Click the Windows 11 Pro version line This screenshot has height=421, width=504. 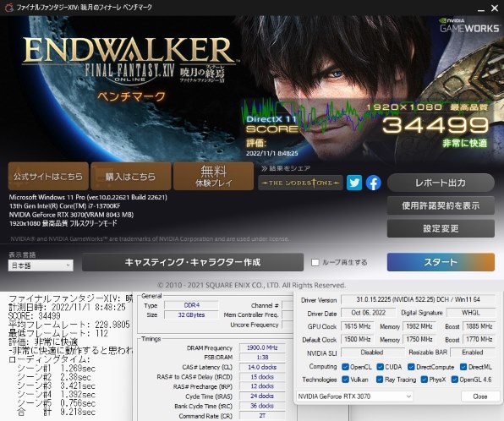point(88,197)
